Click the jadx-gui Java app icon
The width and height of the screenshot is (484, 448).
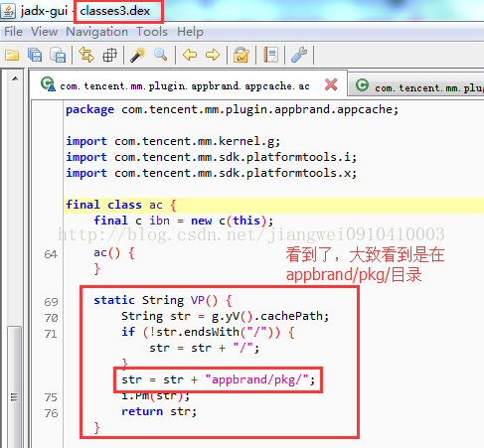pyautogui.click(x=8, y=11)
